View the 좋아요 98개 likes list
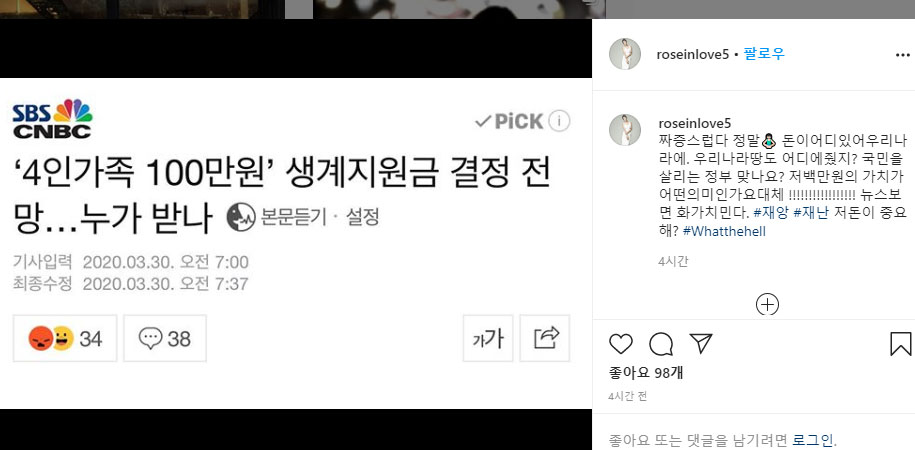 tap(645, 373)
